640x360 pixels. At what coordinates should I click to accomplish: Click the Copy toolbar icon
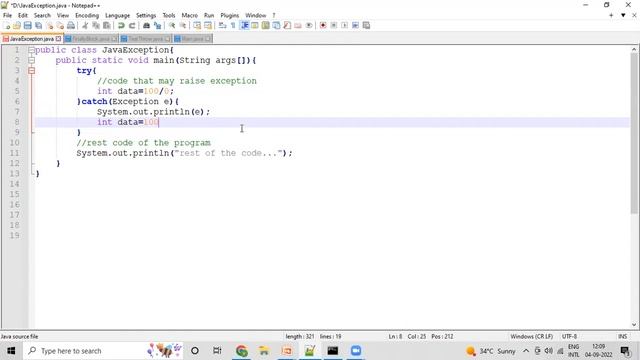tap(96, 25)
